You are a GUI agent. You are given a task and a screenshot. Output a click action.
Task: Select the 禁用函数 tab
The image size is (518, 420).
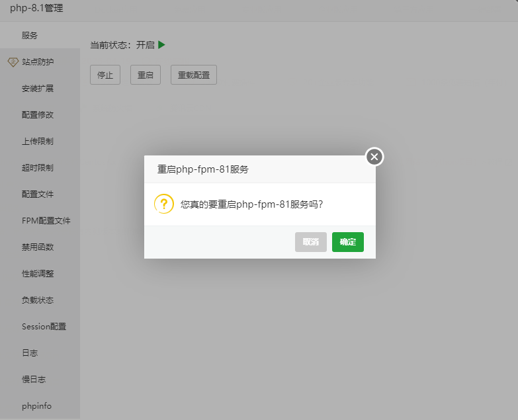(x=38, y=247)
